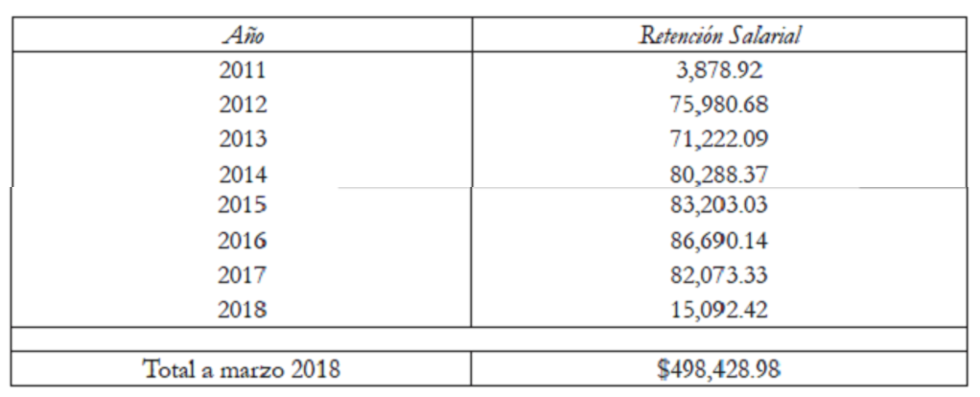This screenshot has height=397, width=980.
Task: Click the 75,980.68 amount
Action: point(719,105)
